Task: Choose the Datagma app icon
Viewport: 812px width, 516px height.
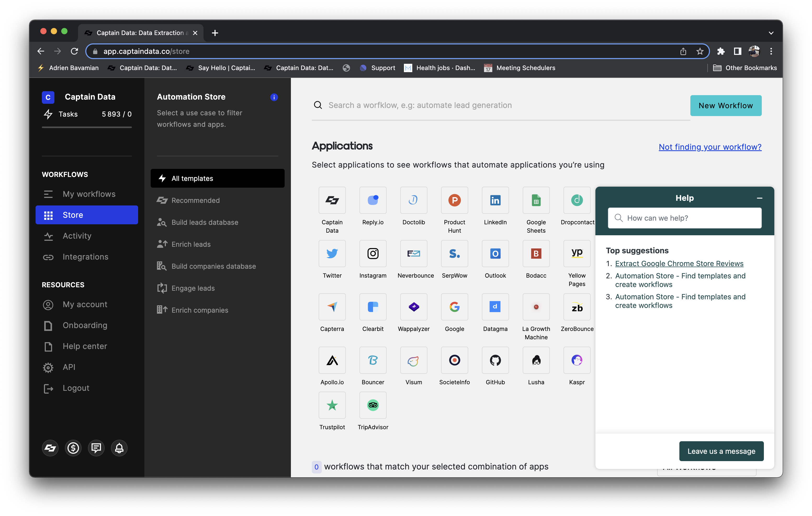Action: [x=495, y=307]
